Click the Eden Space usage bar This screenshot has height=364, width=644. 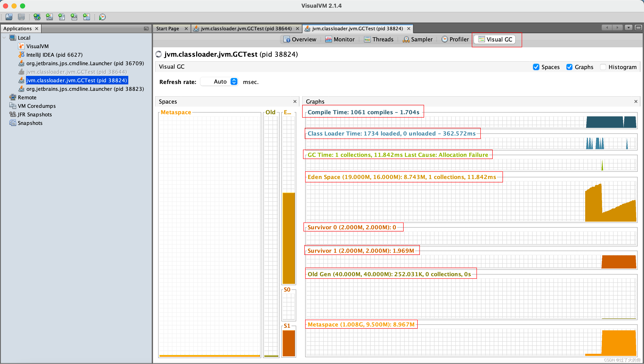pos(289,237)
